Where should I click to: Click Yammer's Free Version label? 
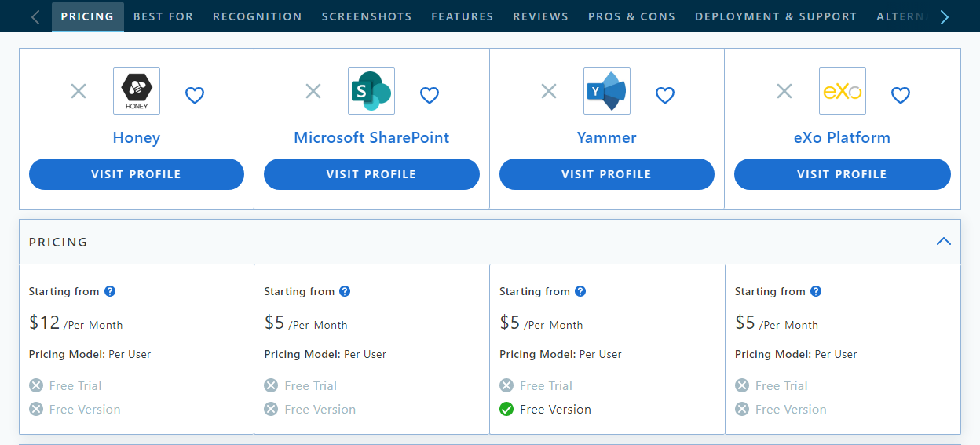tap(556, 409)
